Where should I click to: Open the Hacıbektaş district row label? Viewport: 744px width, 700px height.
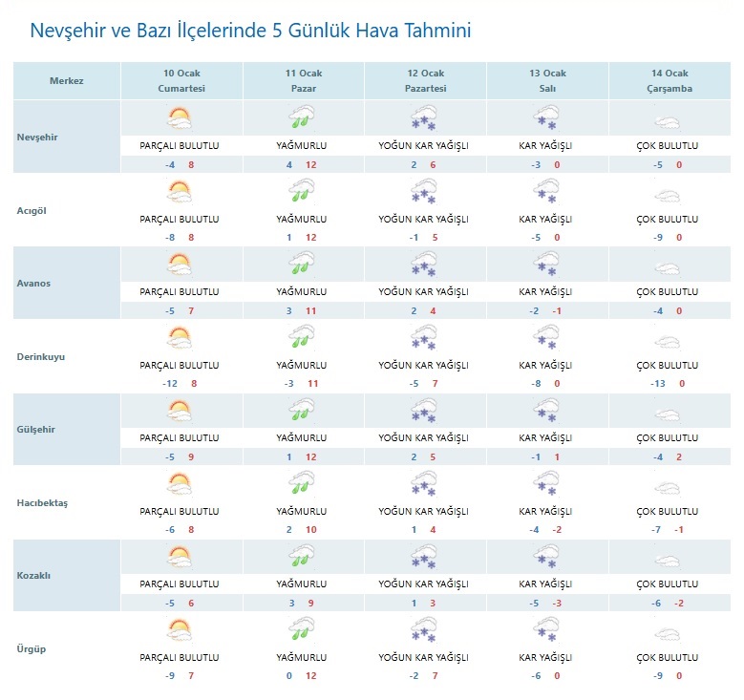coord(44,503)
